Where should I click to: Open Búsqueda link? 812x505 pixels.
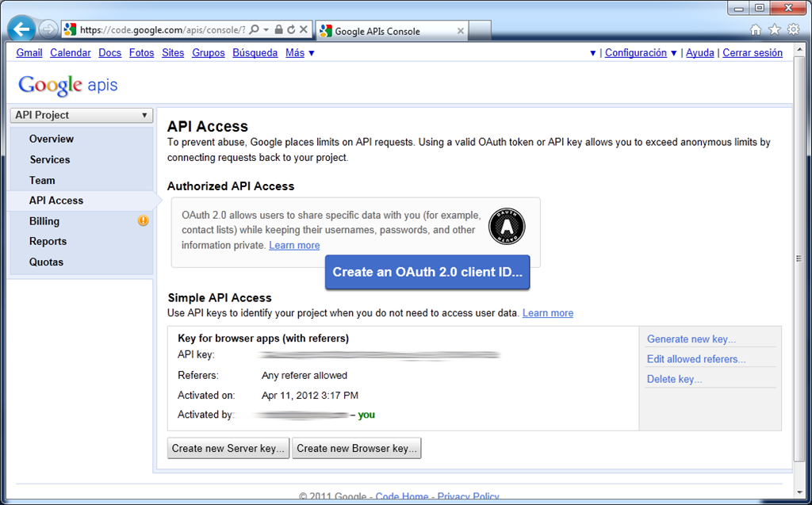click(255, 53)
